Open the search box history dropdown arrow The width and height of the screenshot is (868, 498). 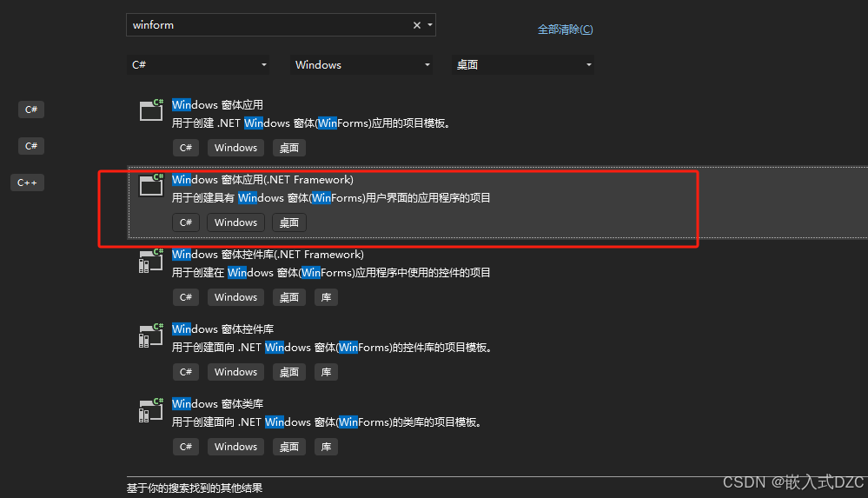coord(430,25)
